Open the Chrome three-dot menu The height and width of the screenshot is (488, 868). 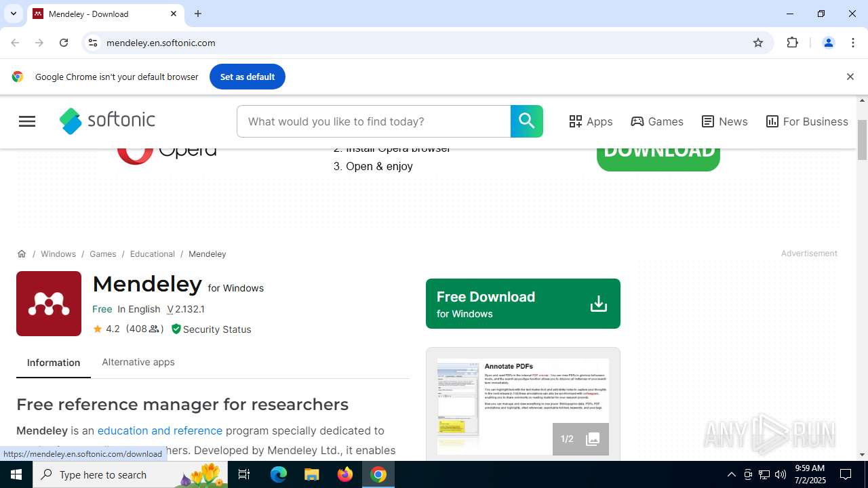(852, 43)
